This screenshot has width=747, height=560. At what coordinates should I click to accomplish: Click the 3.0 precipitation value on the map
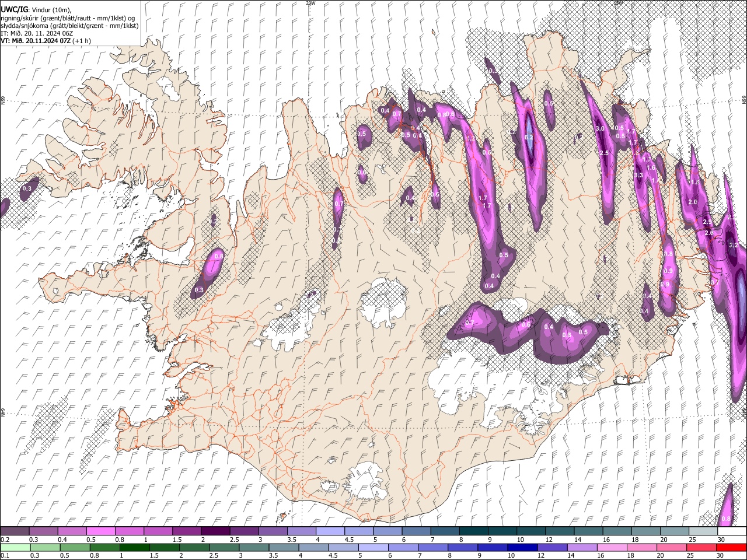click(599, 128)
